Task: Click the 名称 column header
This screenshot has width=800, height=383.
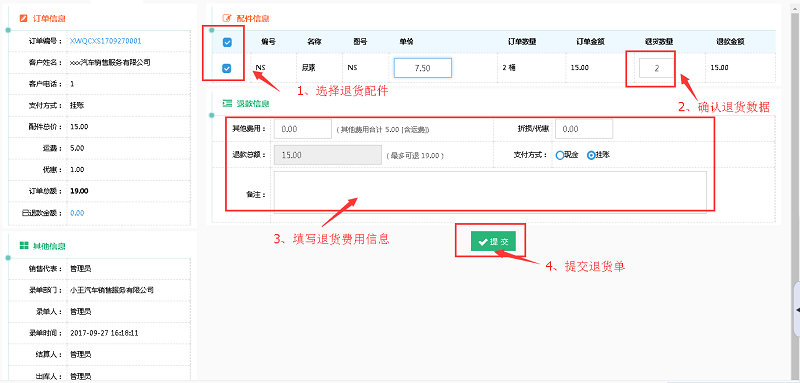Action: point(314,42)
